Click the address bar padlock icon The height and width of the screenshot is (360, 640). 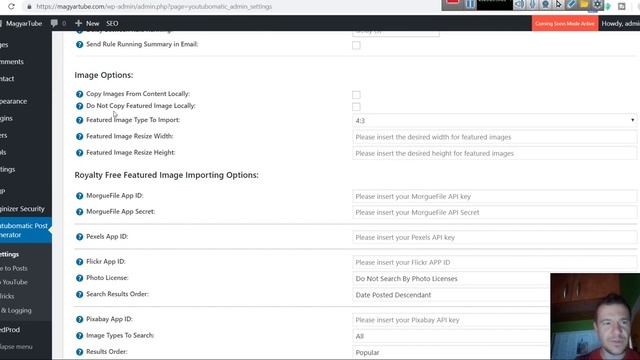[x=29, y=7]
